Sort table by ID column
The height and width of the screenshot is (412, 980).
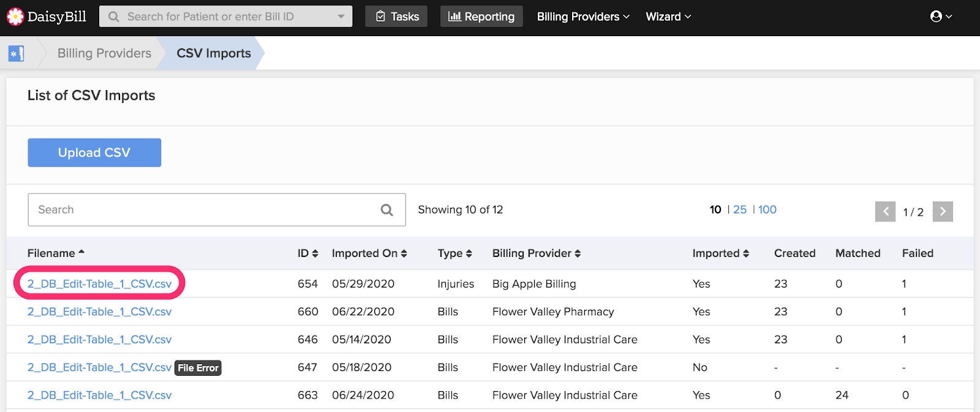coord(307,253)
